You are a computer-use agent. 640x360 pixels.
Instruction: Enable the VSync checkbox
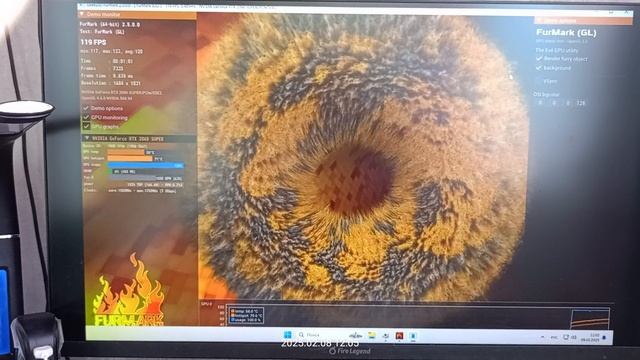pos(539,81)
